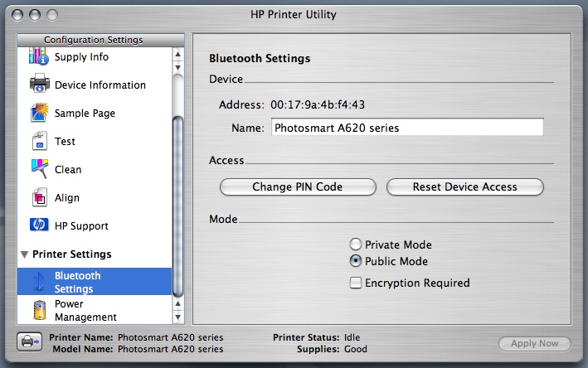
Task: Select Public Mode radio button
Action: [356, 261]
